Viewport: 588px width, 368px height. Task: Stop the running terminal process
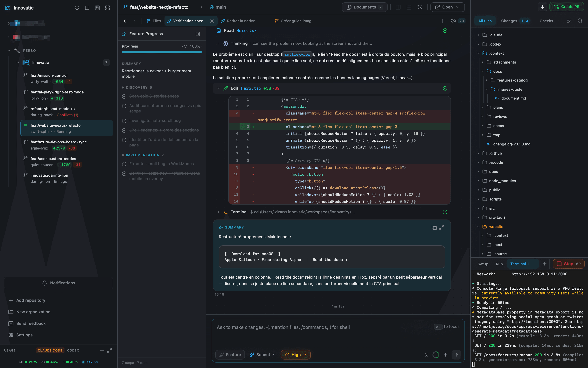pos(568,264)
